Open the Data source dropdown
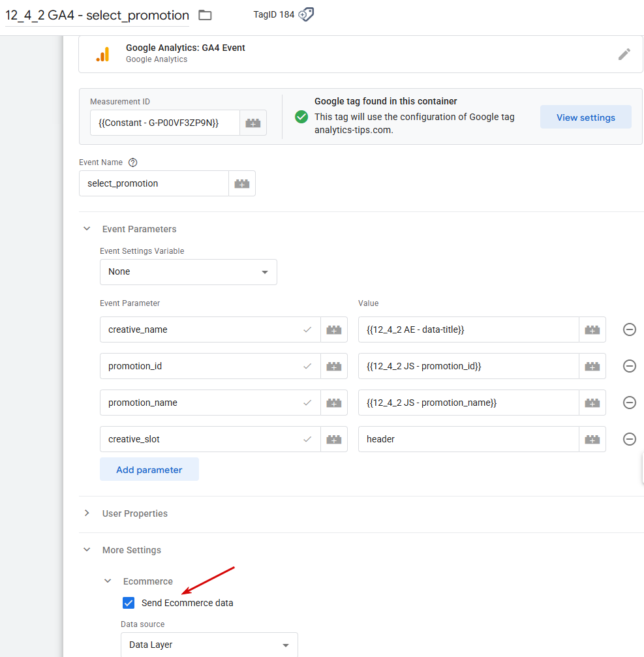Image resolution: width=644 pixels, height=657 pixels. (209, 645)
